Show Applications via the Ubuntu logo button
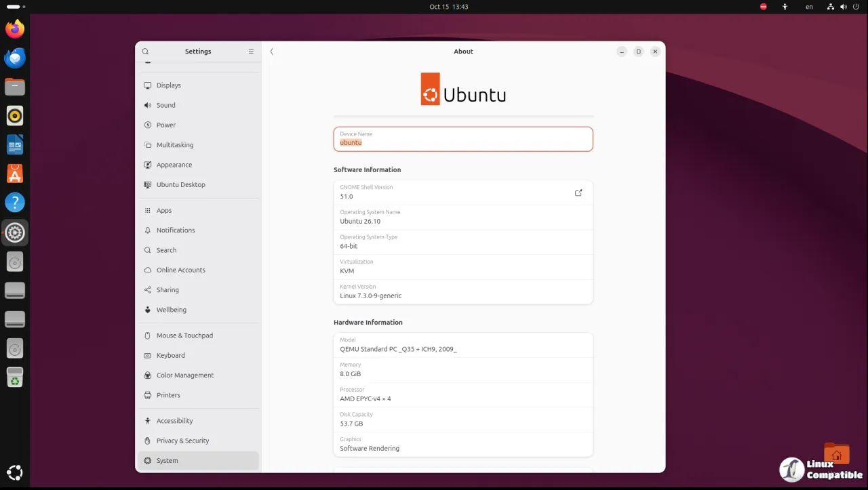Image resolution: width=868 pixels, height=490 pixels. 15,472
